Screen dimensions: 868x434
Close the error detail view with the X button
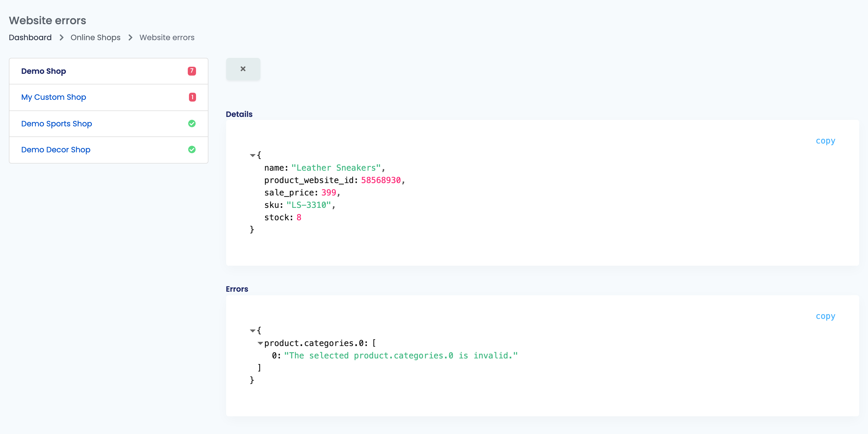pos(243,69)
